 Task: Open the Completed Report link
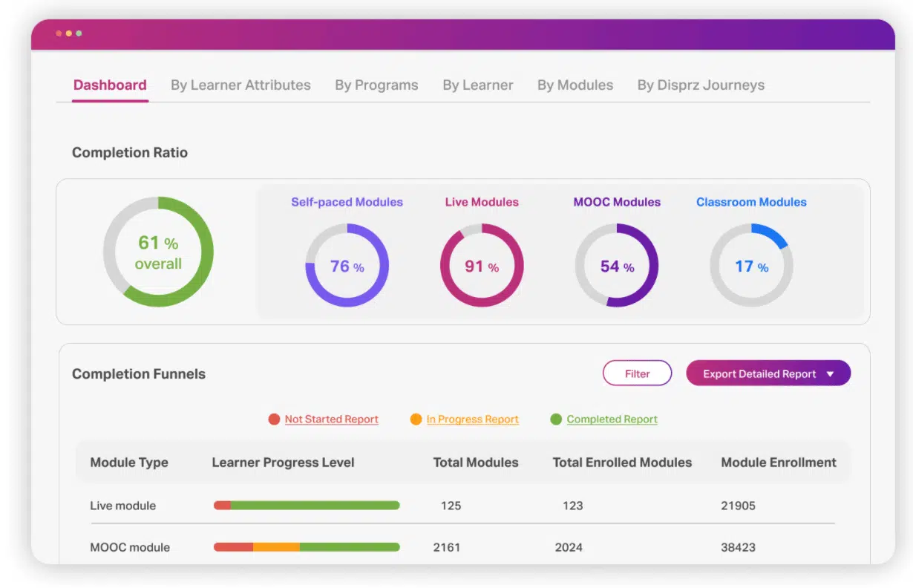(612, 419)
